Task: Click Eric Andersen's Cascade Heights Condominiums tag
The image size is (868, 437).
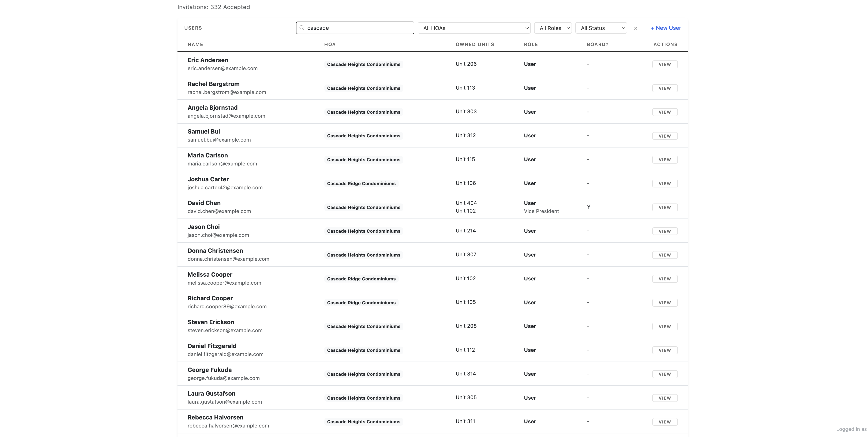Action: coord(364,64)
